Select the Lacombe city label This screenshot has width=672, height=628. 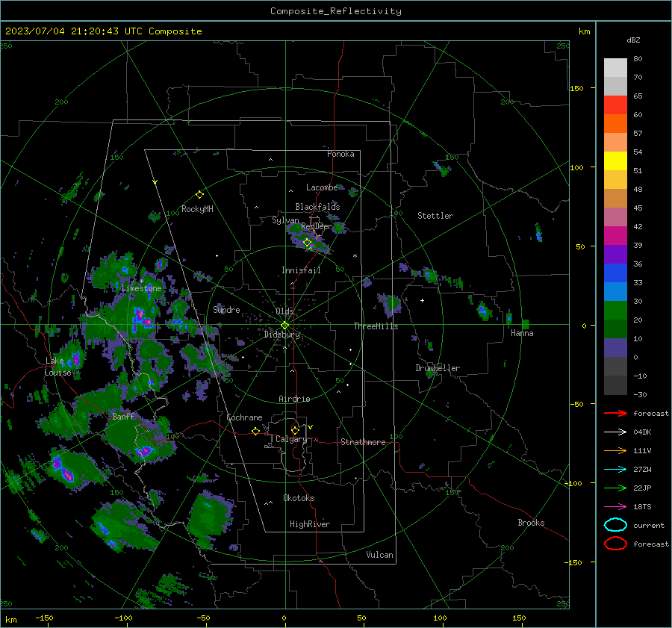point(322,187)
